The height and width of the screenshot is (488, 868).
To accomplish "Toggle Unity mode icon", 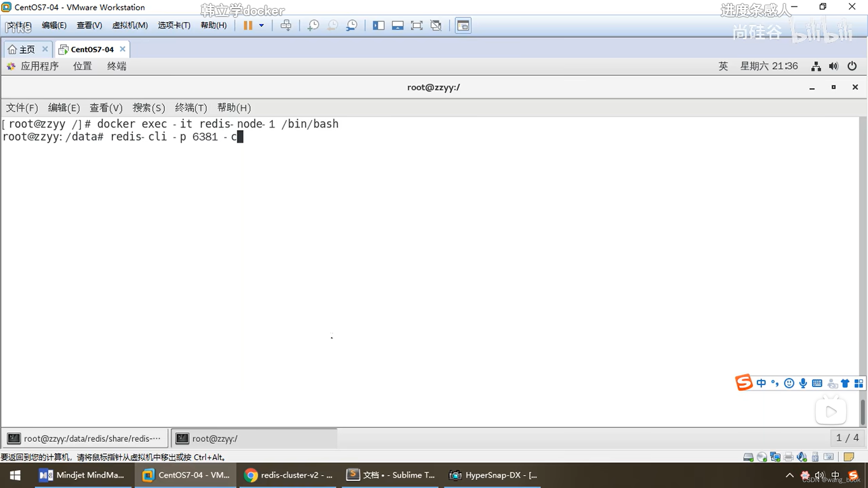I will (x=436, y=25).
